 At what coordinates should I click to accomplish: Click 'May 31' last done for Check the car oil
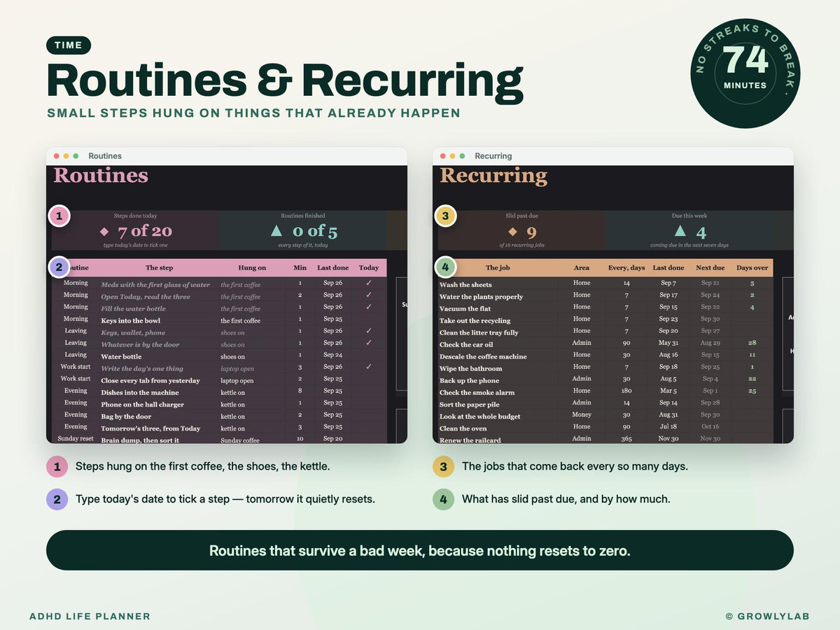668,343
